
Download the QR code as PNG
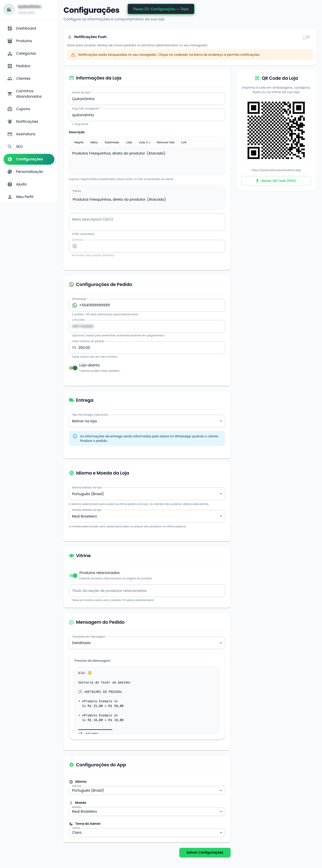click(275, 180)
